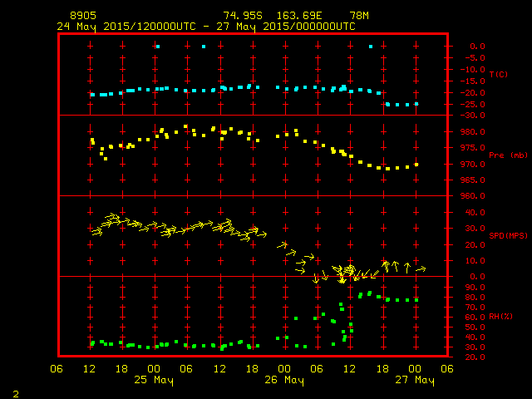Click the final green humidity point at 00 27 May
This screenshot has height=399, width=532.
(416, 300)
